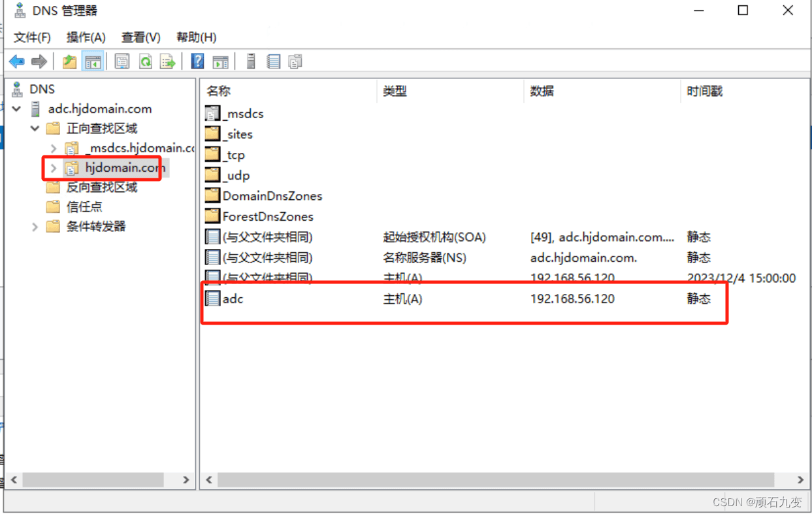This screenshot has width=812, height=514.
Task: Open the 帮助(H) menu
Action: pos(196,37)
